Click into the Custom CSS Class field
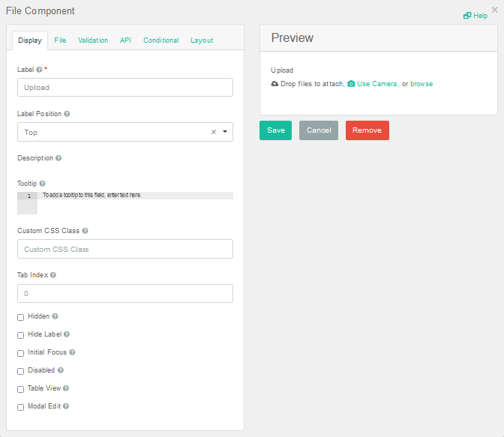 click(x=125, y=249)
